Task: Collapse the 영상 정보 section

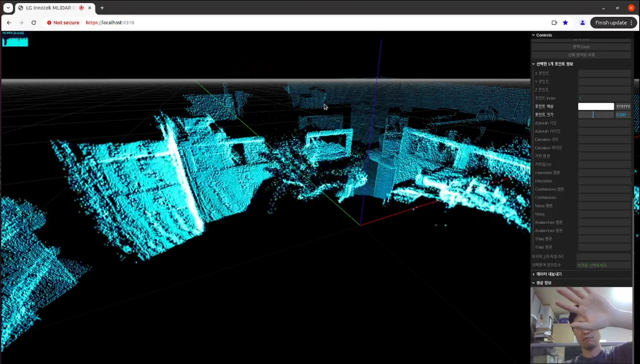Action: pyautogui.click(x=543, y=283)
